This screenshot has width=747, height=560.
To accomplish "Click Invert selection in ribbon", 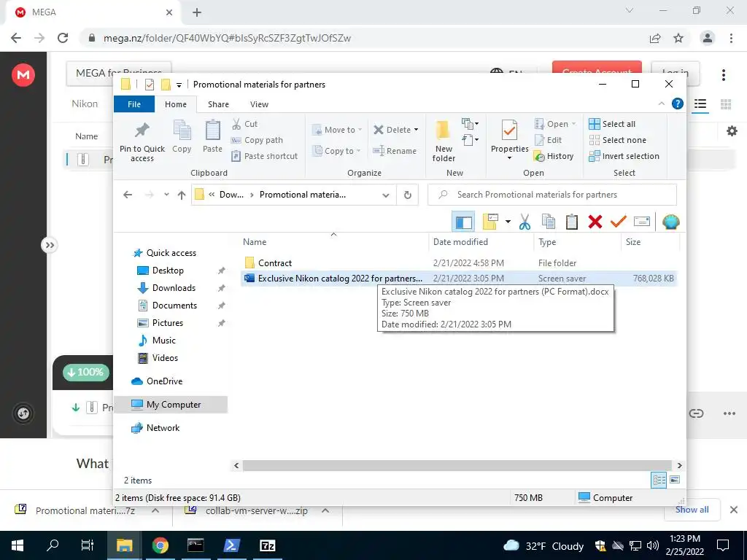I will coord(624,156).
